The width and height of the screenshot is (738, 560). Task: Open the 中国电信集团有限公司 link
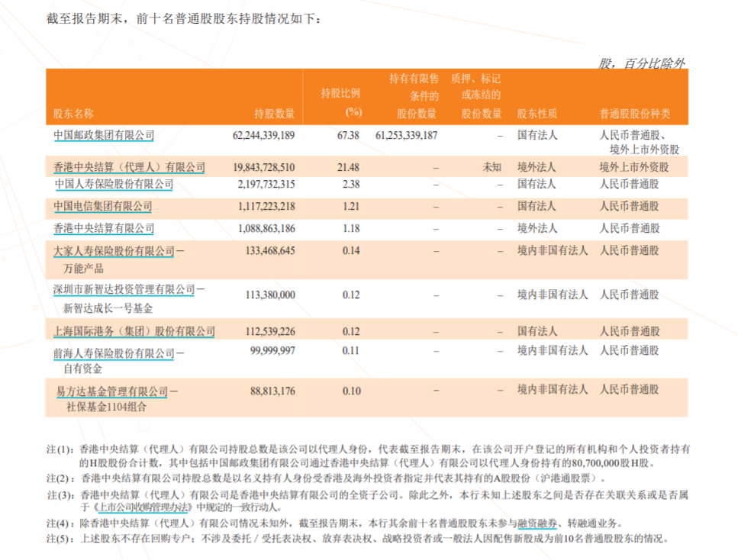coord(103,206)
